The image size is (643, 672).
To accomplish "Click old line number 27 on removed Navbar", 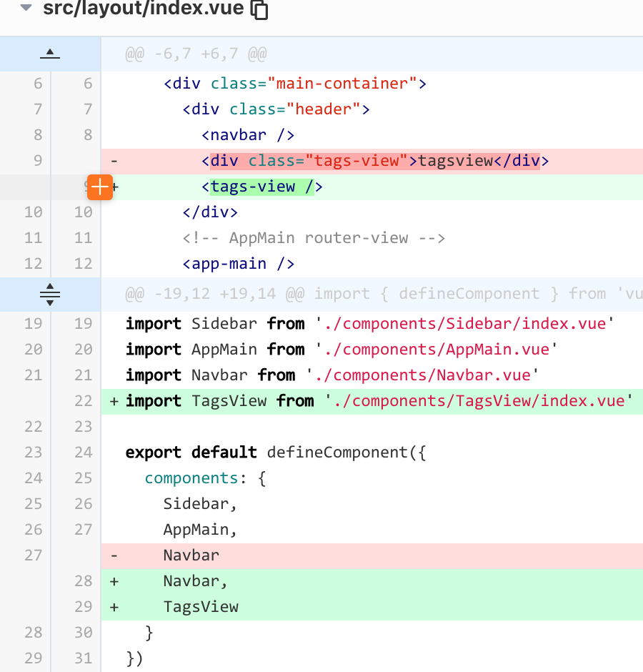I will (x=34, y=555).
